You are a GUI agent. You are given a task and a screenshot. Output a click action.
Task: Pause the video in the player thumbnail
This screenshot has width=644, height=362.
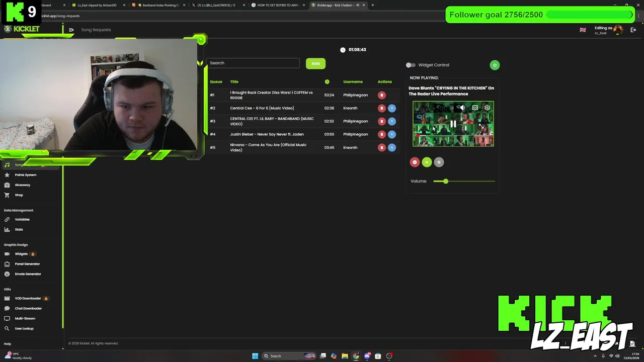pos(453,124)
